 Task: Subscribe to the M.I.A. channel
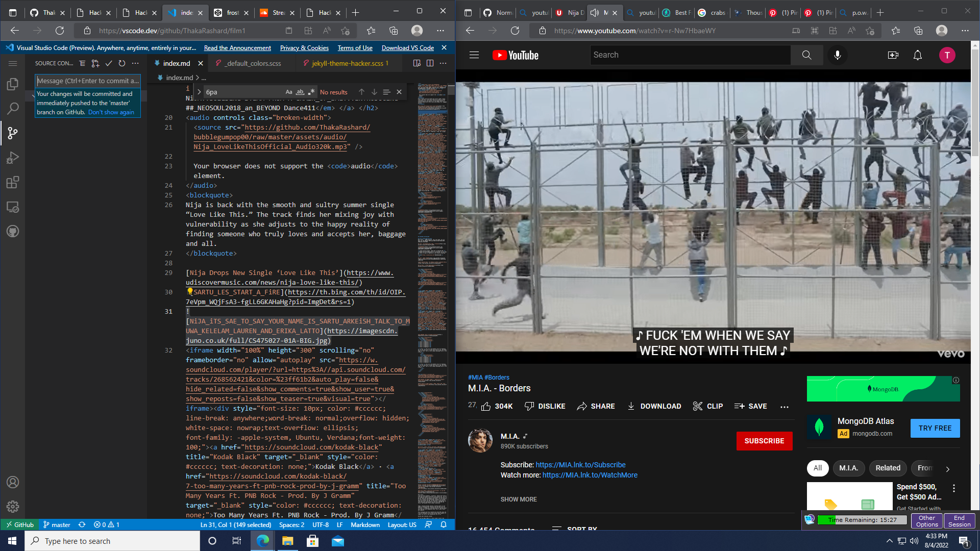click(x=764, y=441)
